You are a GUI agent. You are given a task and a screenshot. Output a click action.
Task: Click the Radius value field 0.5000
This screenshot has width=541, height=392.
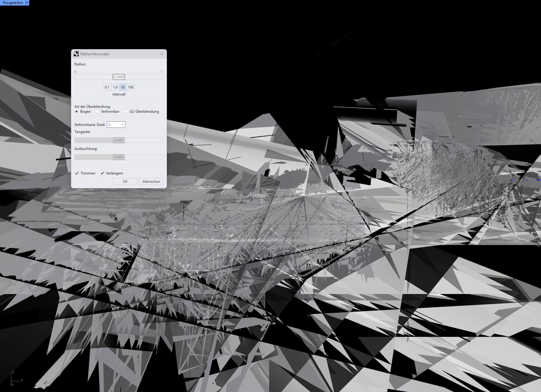(x=119, y=77)
